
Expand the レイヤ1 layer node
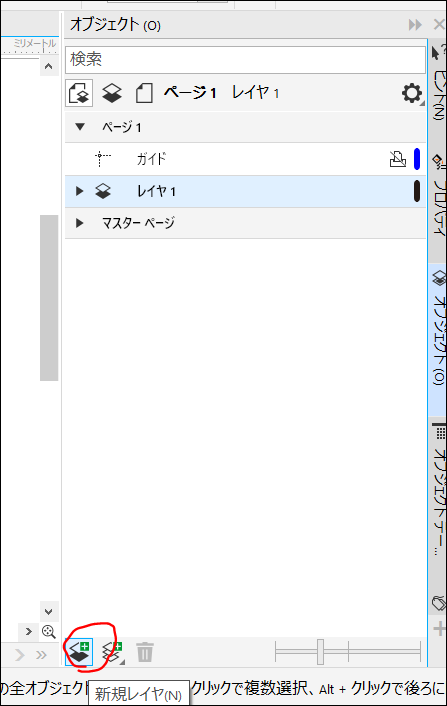pyautogui.click(x=80, y=191)
